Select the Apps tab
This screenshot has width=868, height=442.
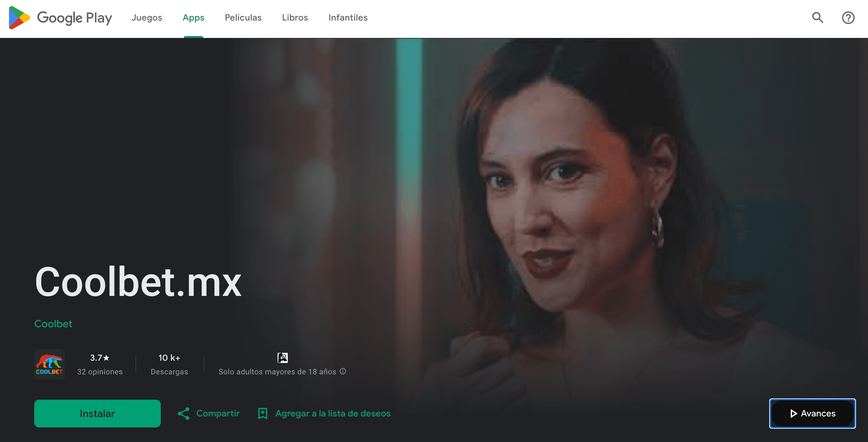[x=193, y=17]
